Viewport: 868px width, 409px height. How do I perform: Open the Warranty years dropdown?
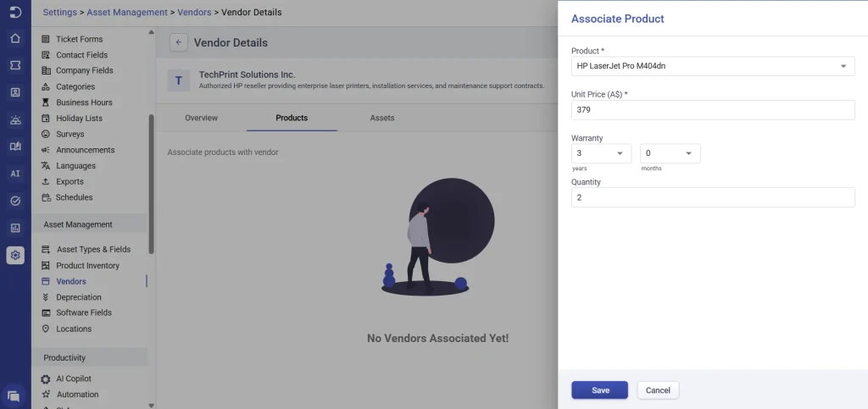(x=601, y=153)
